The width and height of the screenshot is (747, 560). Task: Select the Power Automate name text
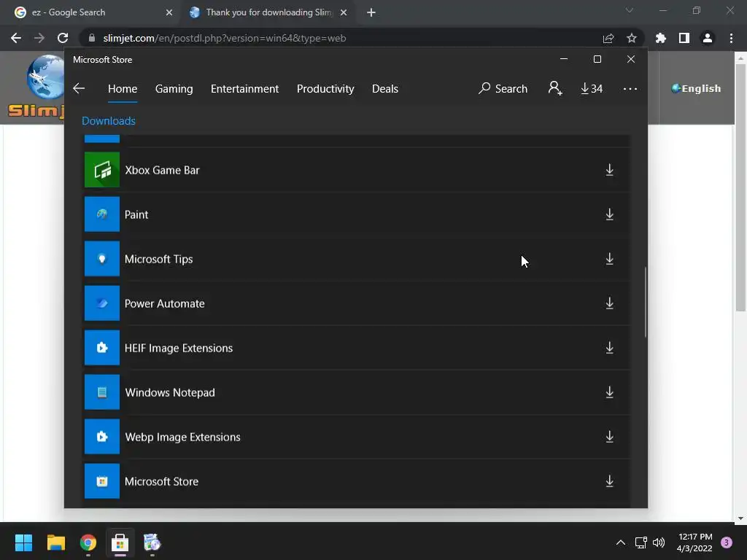(x=164, y=303)
